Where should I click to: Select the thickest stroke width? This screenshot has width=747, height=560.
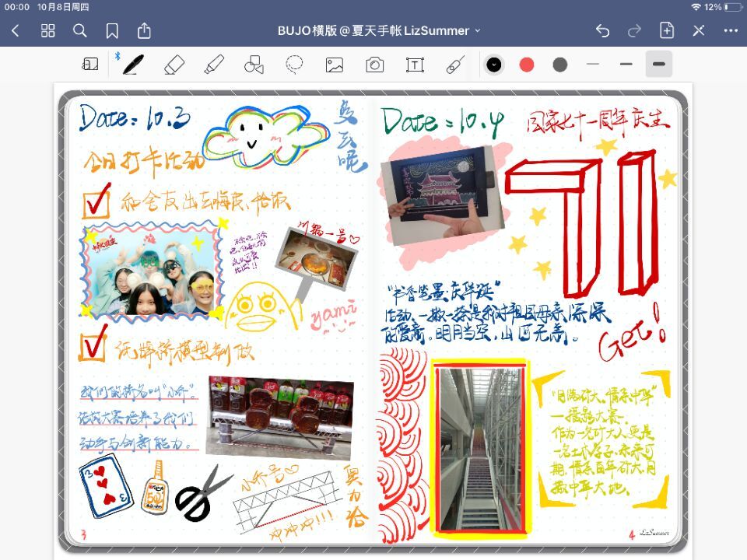coord(659,65)
